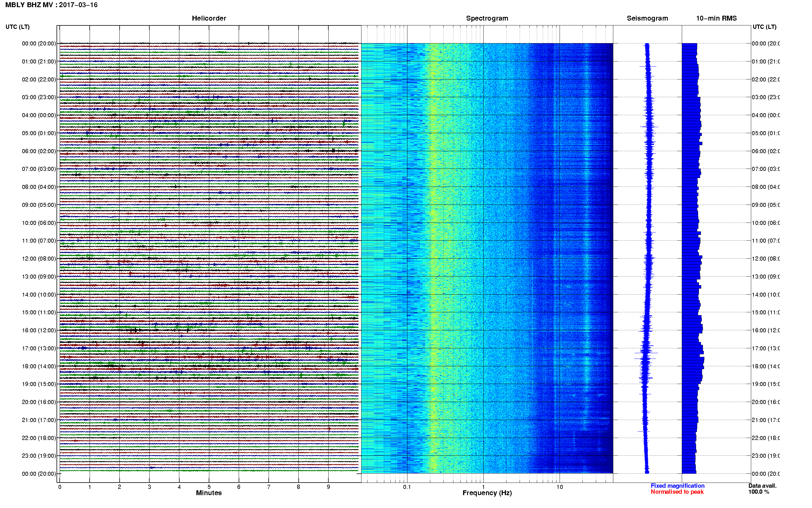The image size is (812, 508).
Task: Click the 10 Hz frequency tick label
Action: pos(560,487)
